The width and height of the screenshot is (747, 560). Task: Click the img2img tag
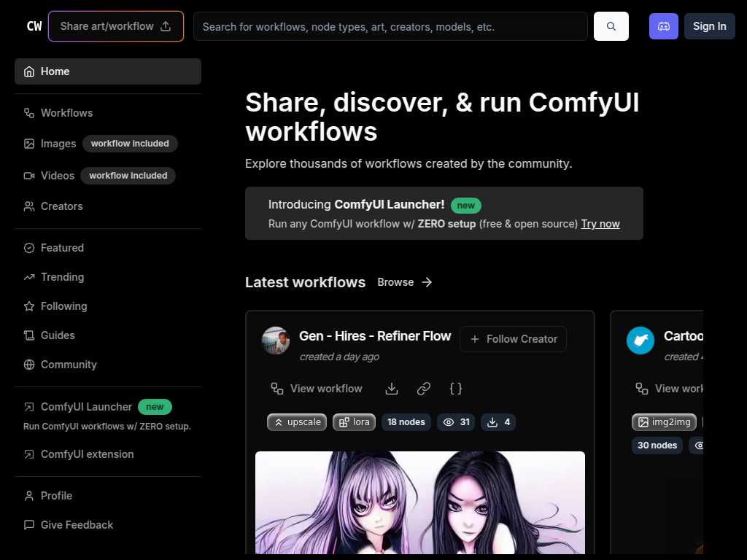[x=664, y=422]
